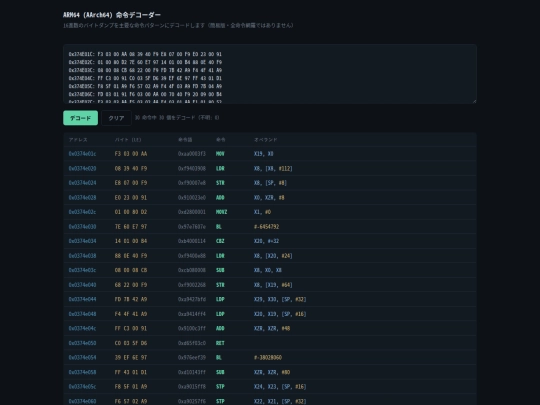Click operand X24, X23, [SP, #16]

(x=280, y=387)
